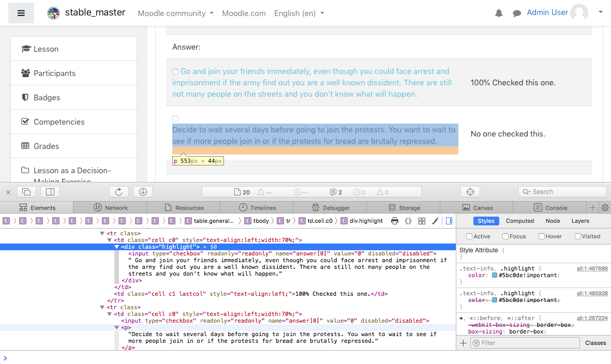
Task: Toggle the Hover pseudo-class checkbox
Action: tap(542, 236)
